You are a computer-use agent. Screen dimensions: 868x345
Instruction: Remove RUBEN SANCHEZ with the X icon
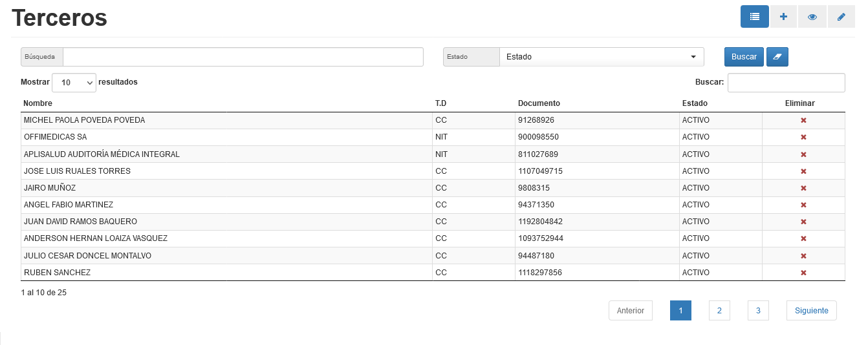tap(803, 273)
